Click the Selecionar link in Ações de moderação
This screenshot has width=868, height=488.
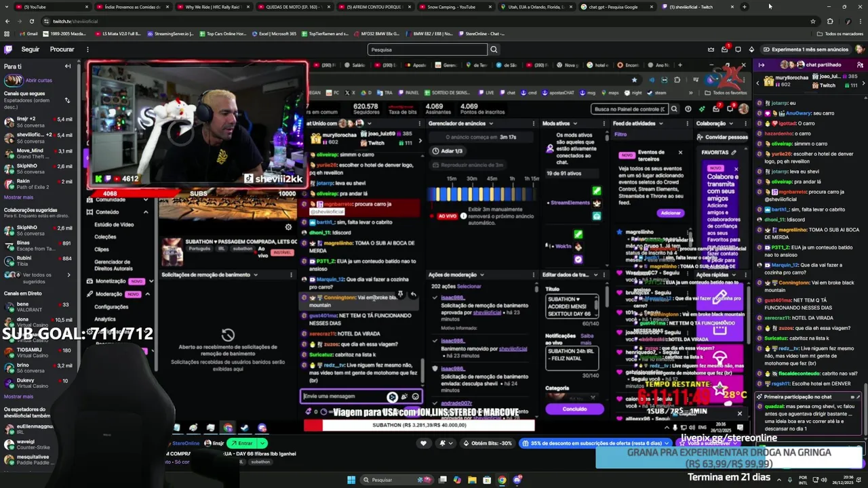469,287
